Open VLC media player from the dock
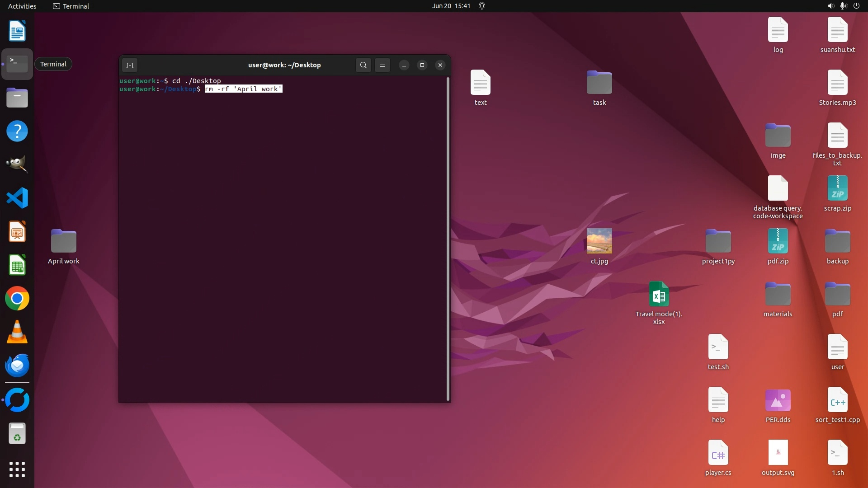The image size is (868, 488). tap(17, 332)
